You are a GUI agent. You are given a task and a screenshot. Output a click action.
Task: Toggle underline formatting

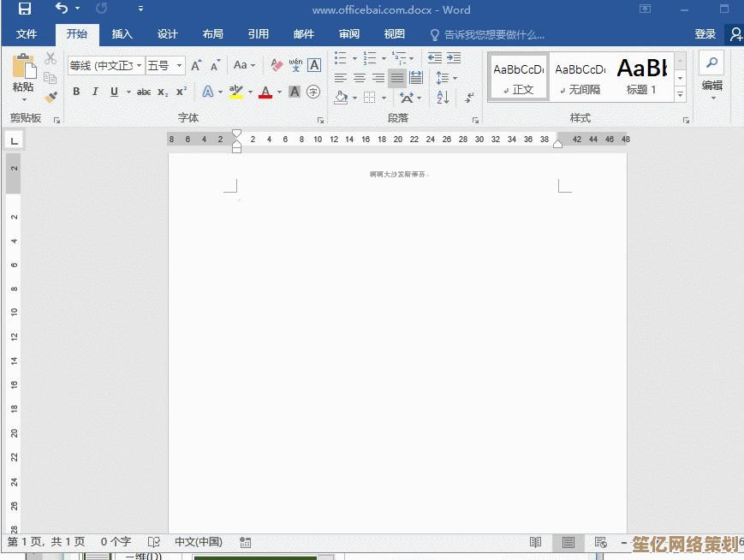pos(114,92)
